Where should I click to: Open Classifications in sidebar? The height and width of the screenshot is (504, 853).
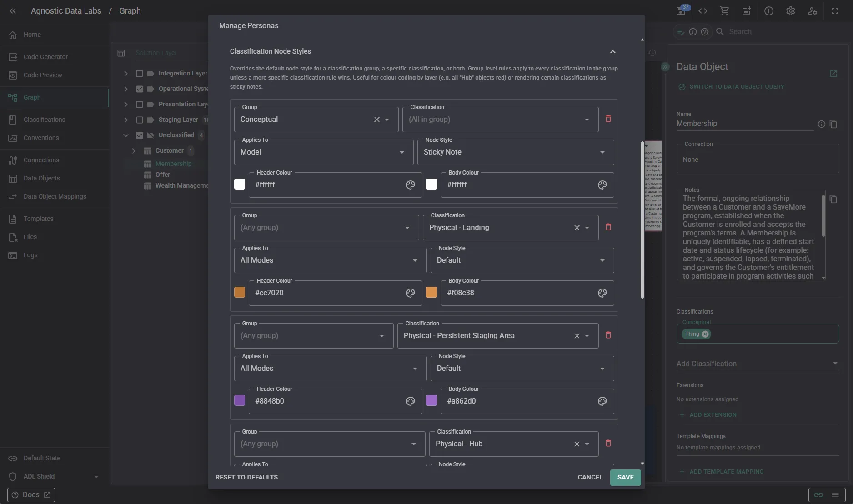pyautogui.click(x=55, y=120)
